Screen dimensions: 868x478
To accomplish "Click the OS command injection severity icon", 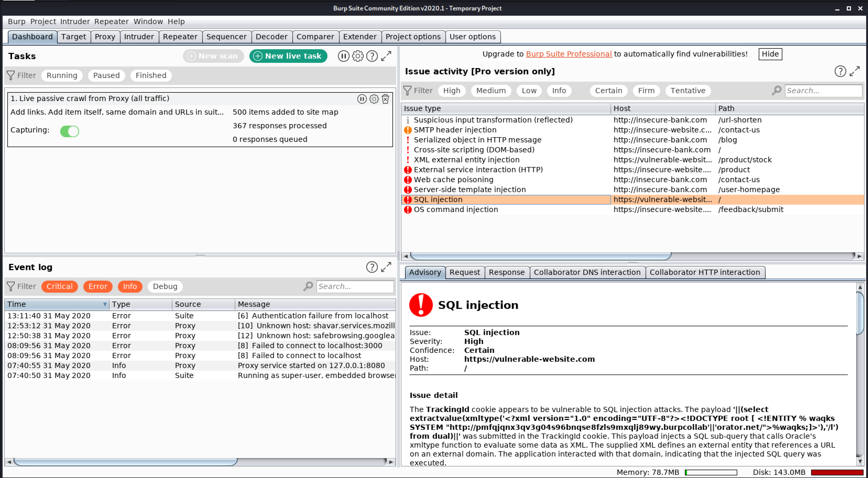I will [408, 209].
